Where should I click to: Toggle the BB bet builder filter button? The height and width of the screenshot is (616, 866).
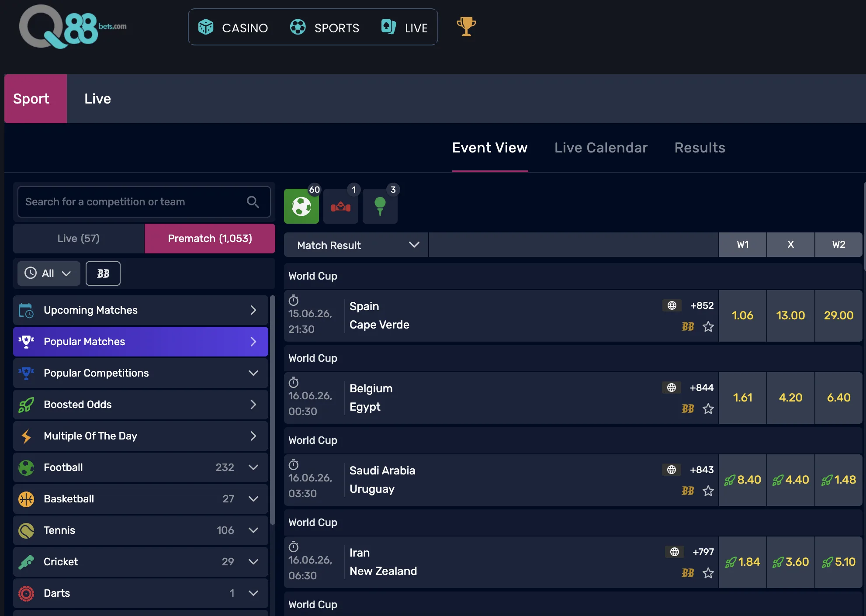click(103, 273)
